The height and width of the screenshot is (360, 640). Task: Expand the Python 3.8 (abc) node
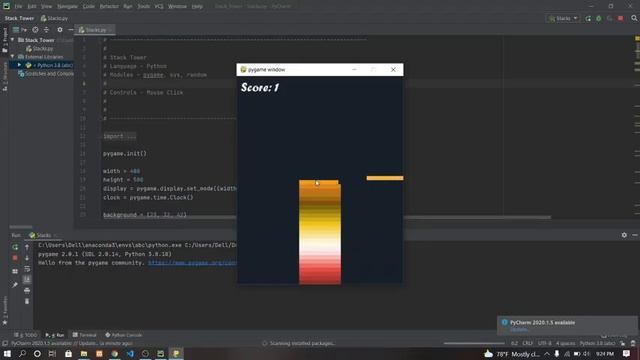click(19, 65)
